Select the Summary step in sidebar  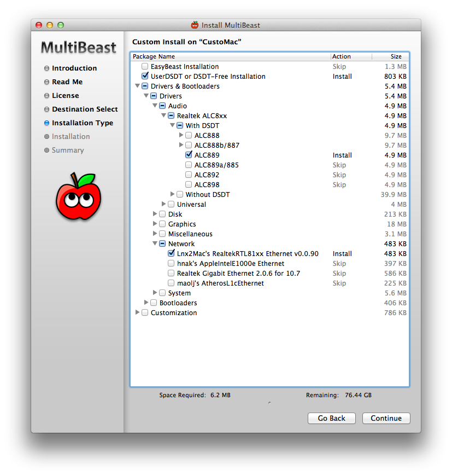click(68, 150)
